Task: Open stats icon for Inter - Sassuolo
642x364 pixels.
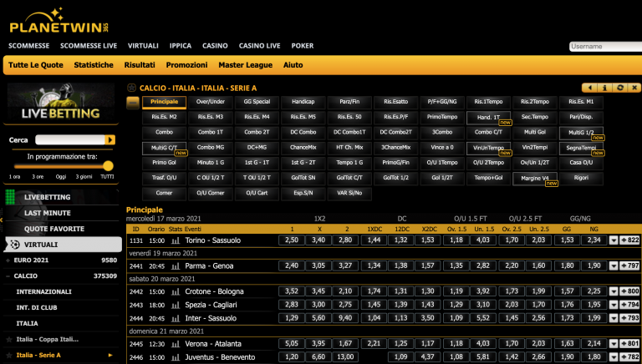Action: [x=176, y=318]
